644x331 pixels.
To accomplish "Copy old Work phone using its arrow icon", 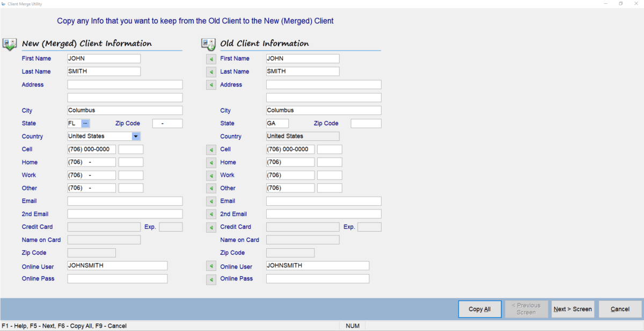I will (211, 175).
